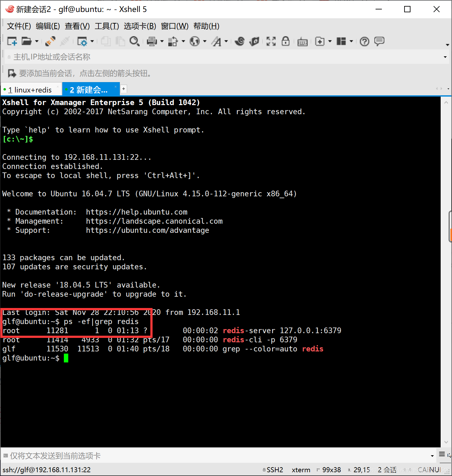Open toolbar options overflow arrow
Viewport: 452px width, 476px height.
(x=448, y=45)
